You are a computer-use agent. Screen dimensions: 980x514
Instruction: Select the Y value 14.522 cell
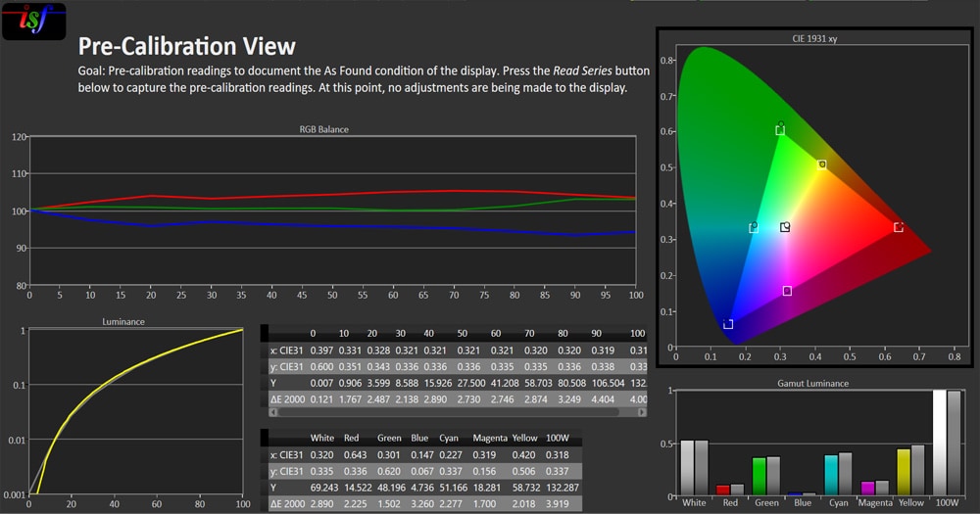point(358,488)
